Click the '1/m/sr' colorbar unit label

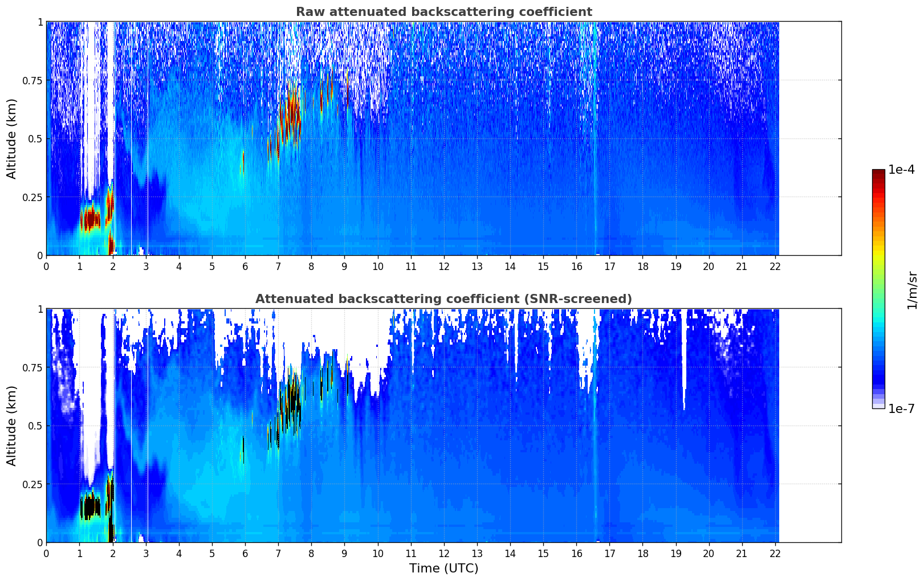(912, 290)
